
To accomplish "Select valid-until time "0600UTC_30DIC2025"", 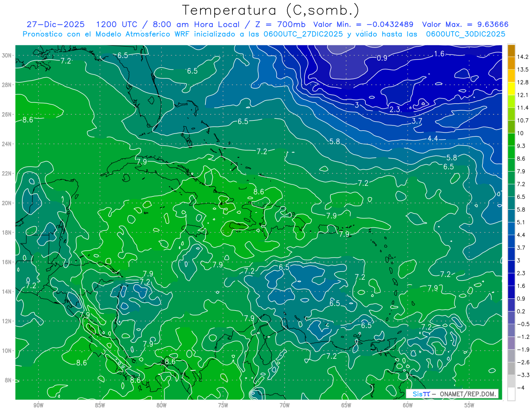I will click(465, 34).
